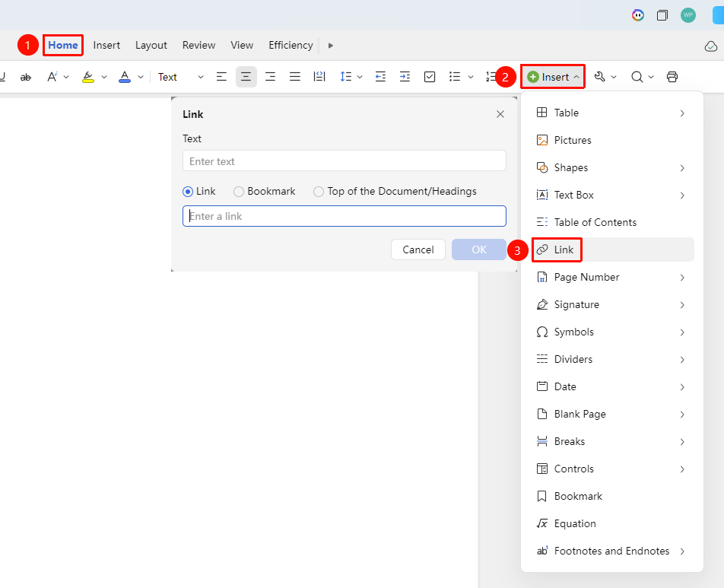
Task: Decrease the paragraph indent
Action: (380, 77)
